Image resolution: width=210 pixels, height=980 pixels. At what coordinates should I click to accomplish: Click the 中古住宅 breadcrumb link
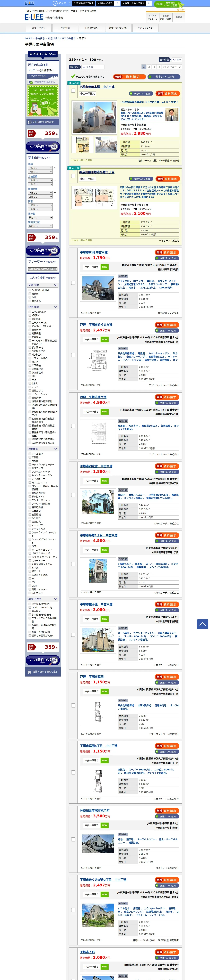40,38
